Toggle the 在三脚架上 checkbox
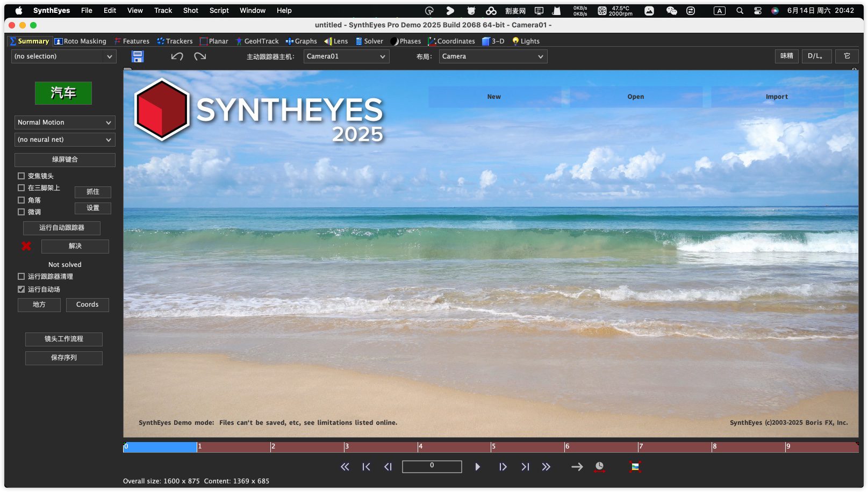The image size is (868, 492). [x=21, y=188]
